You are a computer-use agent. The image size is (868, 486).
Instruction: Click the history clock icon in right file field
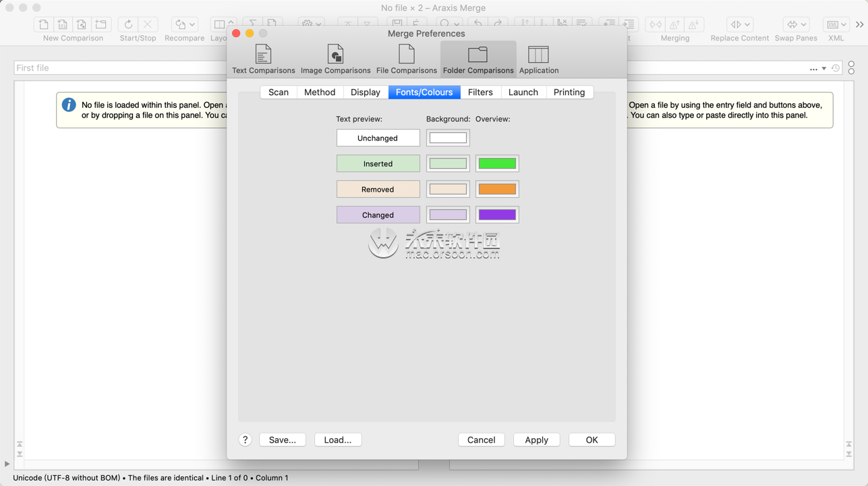point(836,68)
